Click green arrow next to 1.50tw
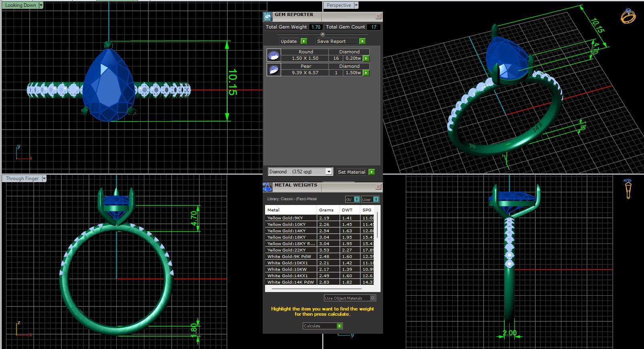Image resolution: width=644 pixels, height=349 pixels. click(366, 73)
